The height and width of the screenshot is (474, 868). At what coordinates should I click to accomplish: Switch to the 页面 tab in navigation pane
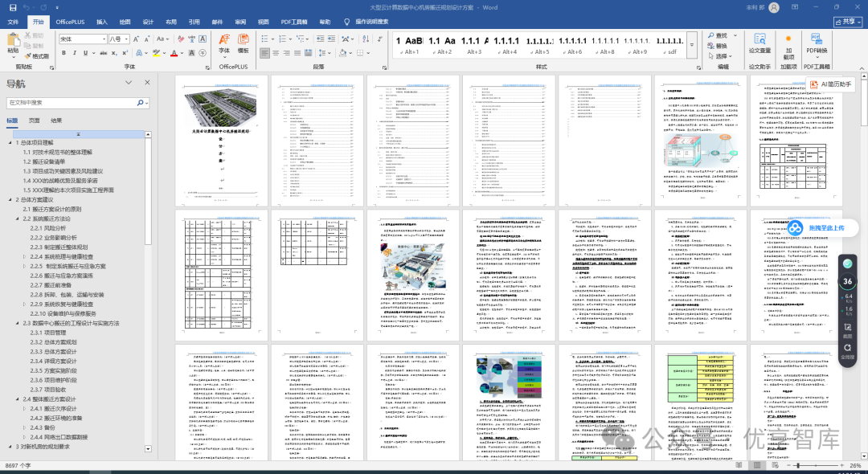[x=35, y=121]
